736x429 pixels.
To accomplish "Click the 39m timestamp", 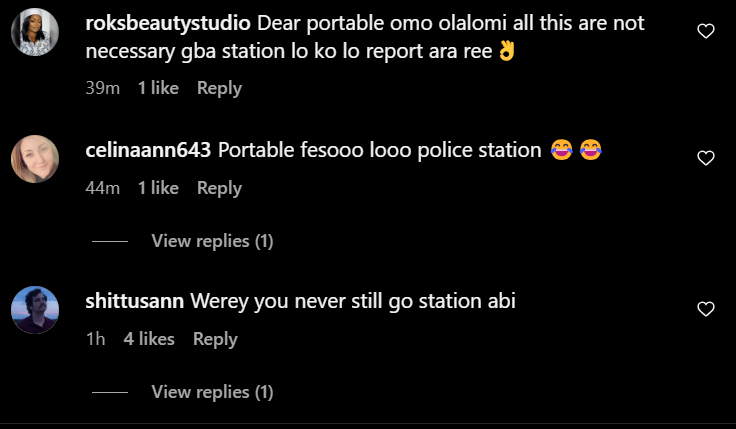I will tap(103, 88).
